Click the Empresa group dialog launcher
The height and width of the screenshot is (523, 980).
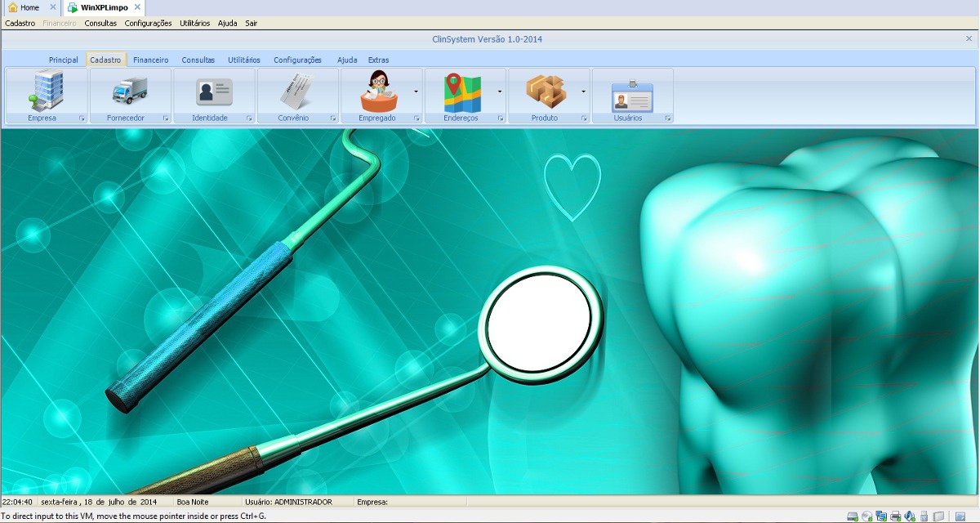[x=82, y=118]
